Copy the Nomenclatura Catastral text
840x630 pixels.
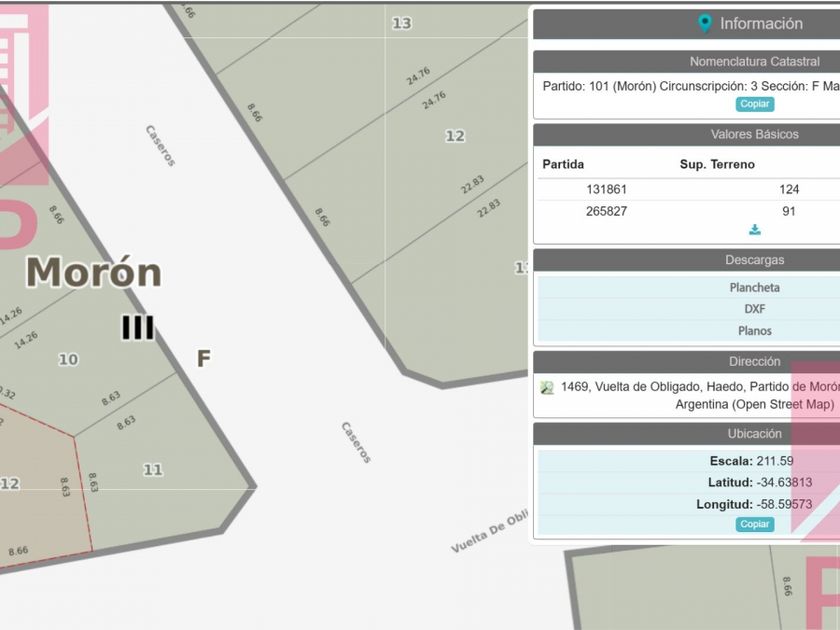click(x=755, y=104)
